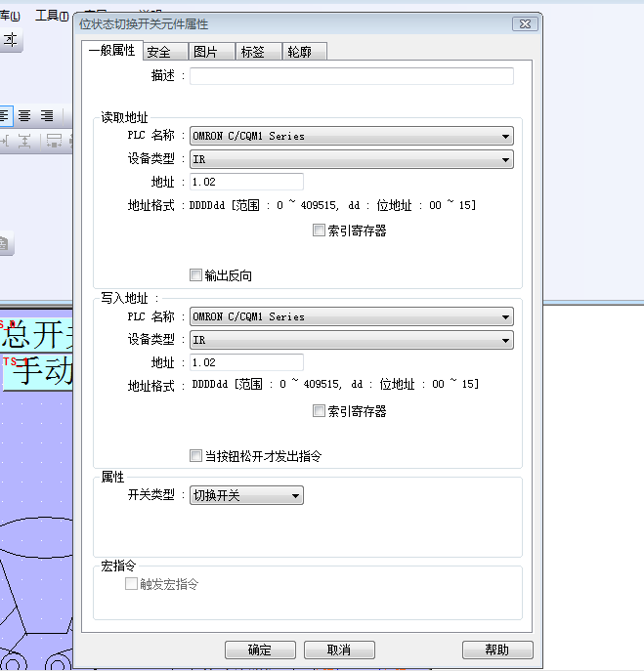
Task: Expand read address 设备类型 dropdown
Action: pos(505,159)
